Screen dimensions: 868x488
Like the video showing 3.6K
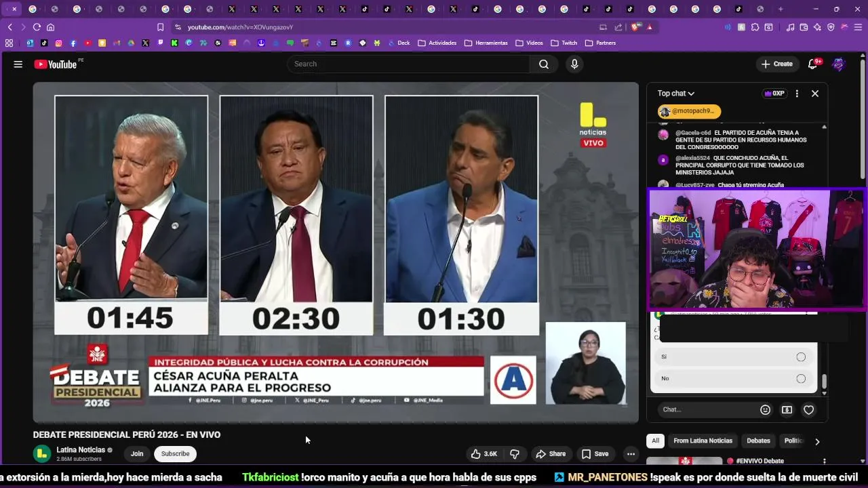click(484, 453)
